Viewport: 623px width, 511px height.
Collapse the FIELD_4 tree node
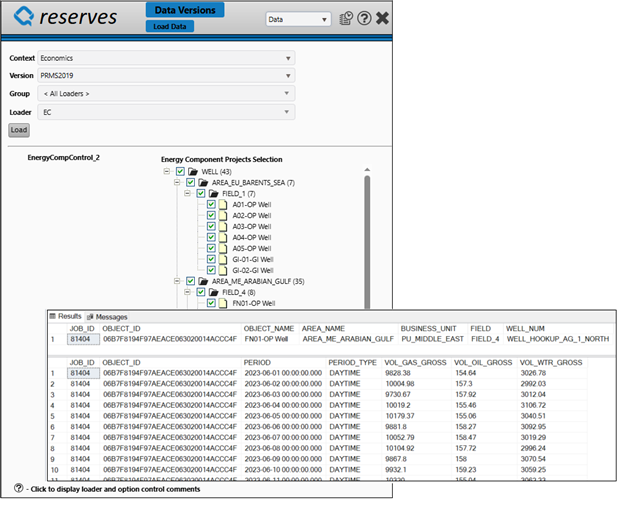[x=187, y=292]
